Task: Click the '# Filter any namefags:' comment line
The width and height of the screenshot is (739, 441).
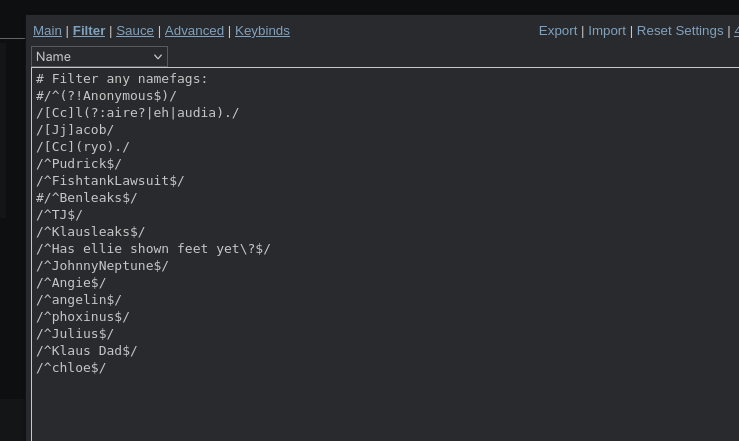Action: pyautogui.click(x=122, y=79)
